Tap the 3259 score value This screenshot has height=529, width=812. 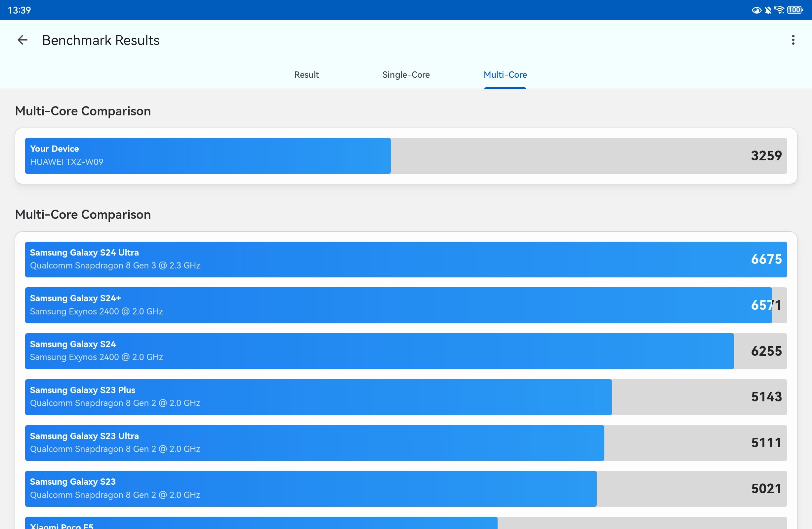766,156
